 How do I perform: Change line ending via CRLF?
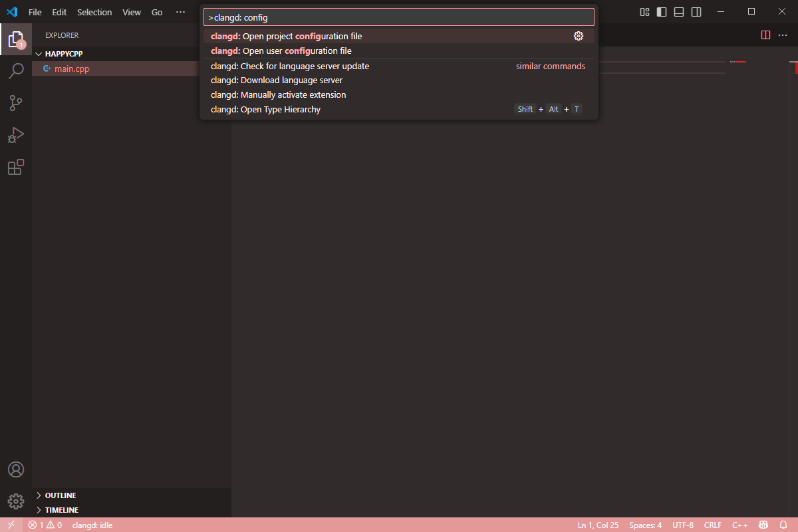713,525
